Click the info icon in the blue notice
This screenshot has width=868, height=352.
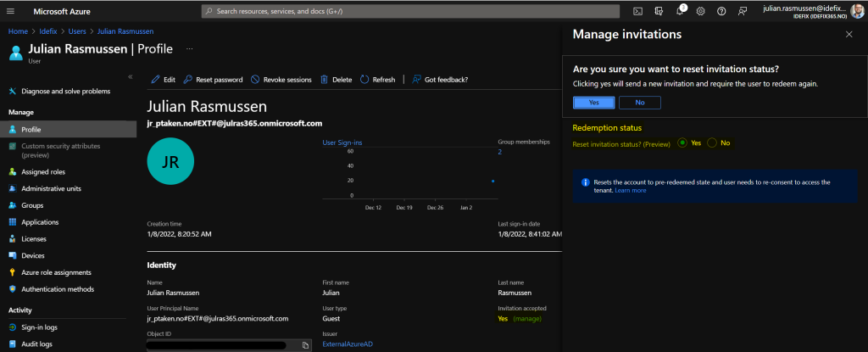coord(585,182)
